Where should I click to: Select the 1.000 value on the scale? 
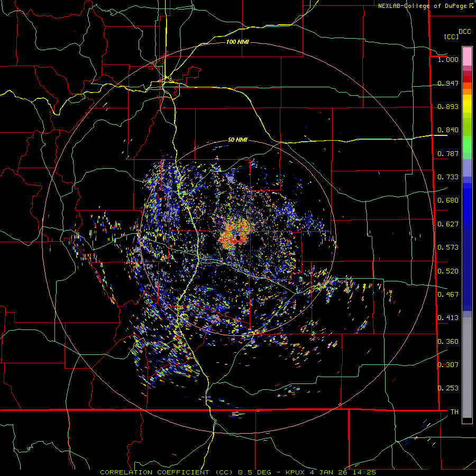point(448,59)
